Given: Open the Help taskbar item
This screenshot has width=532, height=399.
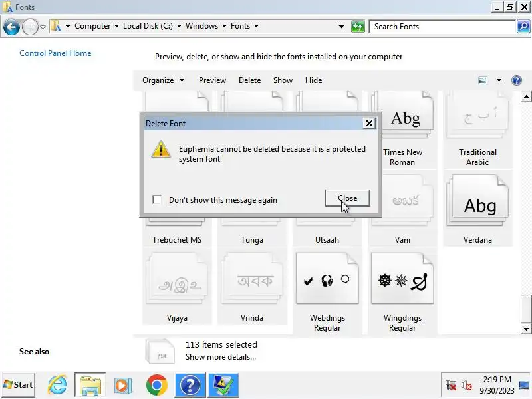Looking at the screenshot, I should (x=190, y=386).
